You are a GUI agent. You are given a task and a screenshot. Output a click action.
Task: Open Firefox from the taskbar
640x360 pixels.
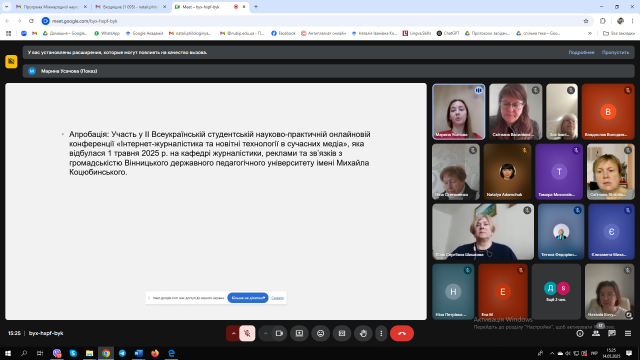point(155,353)
